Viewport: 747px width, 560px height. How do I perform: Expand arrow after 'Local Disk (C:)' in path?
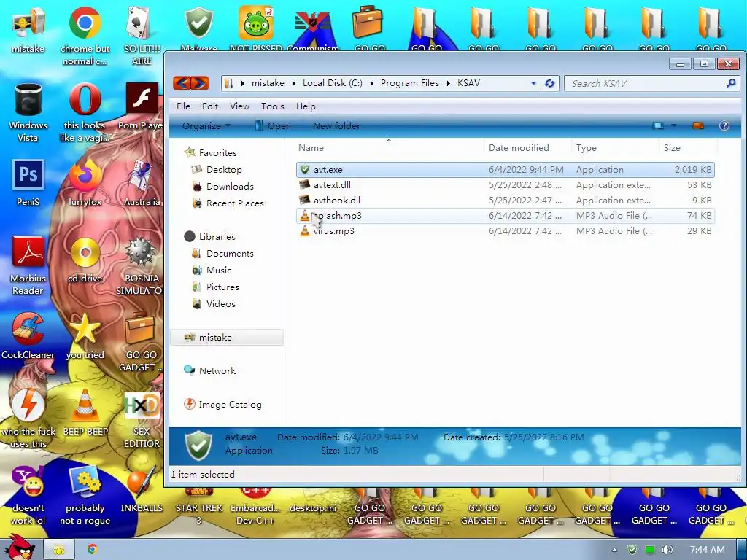pos(371,83)
